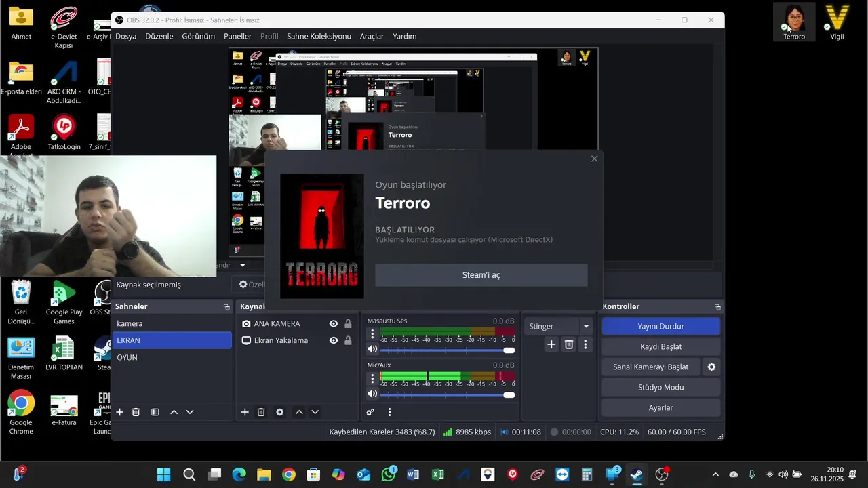Move the source up in Kaynaklar panel
This screenshot has width=868, height=488.
pyautogui.click(x=299, y=412)
